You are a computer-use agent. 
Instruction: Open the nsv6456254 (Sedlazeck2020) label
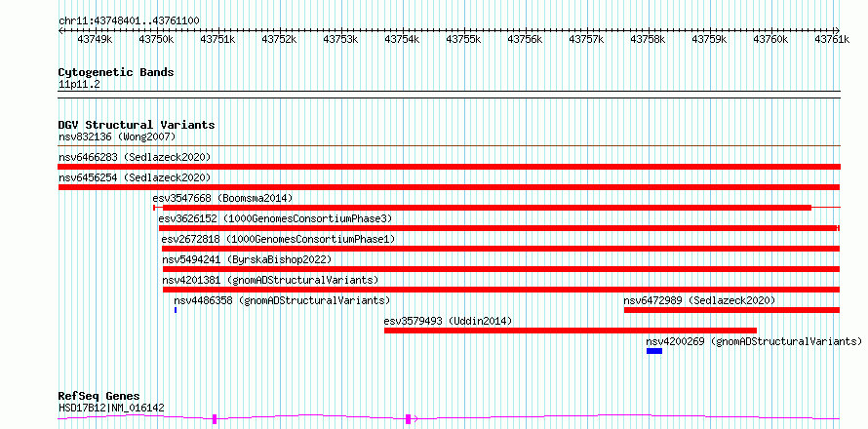click(x=135, y=177)
